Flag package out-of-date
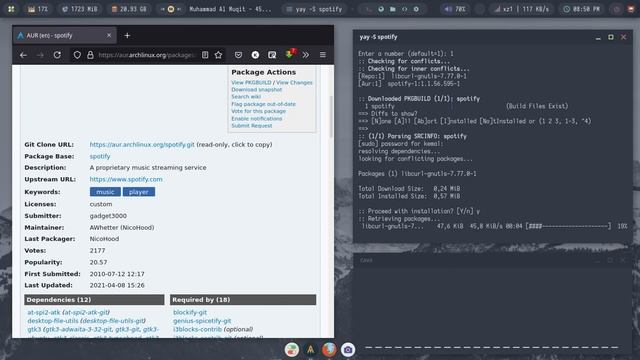 click(263, 104)
